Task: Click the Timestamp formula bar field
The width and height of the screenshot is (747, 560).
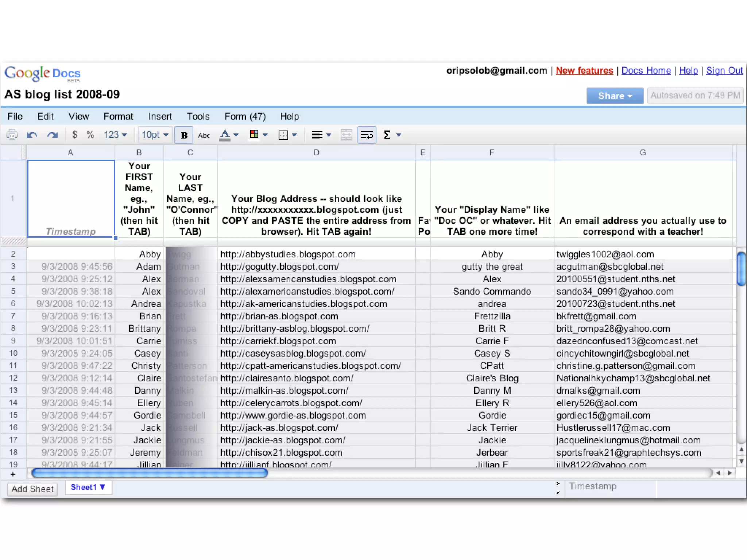Action: (x=610, y=489)
